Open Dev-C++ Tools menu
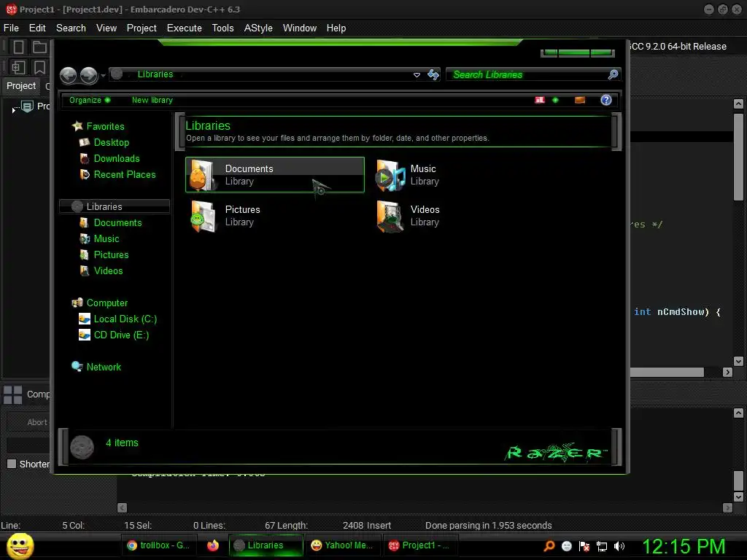The image size is (747, 560). (x=223, y=28)
